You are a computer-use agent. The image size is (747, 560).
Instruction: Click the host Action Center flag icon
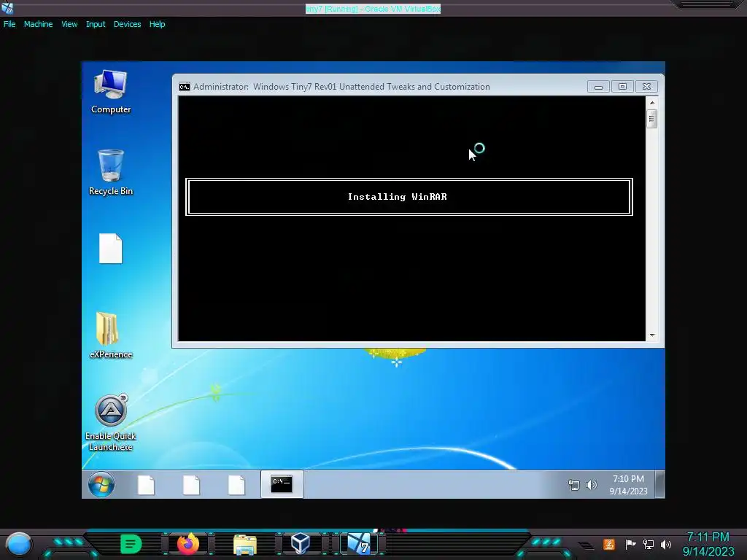pos(631,544)
